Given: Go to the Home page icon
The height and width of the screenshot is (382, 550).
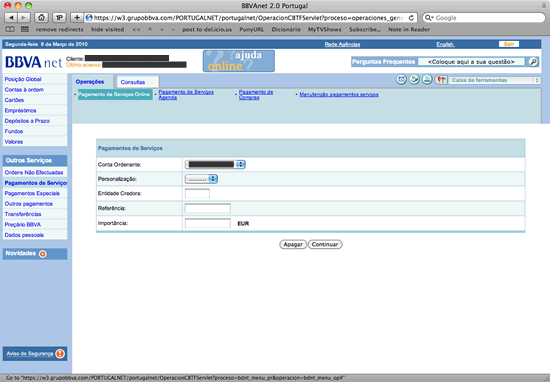Looking at the screenshot, I should 41,18.
